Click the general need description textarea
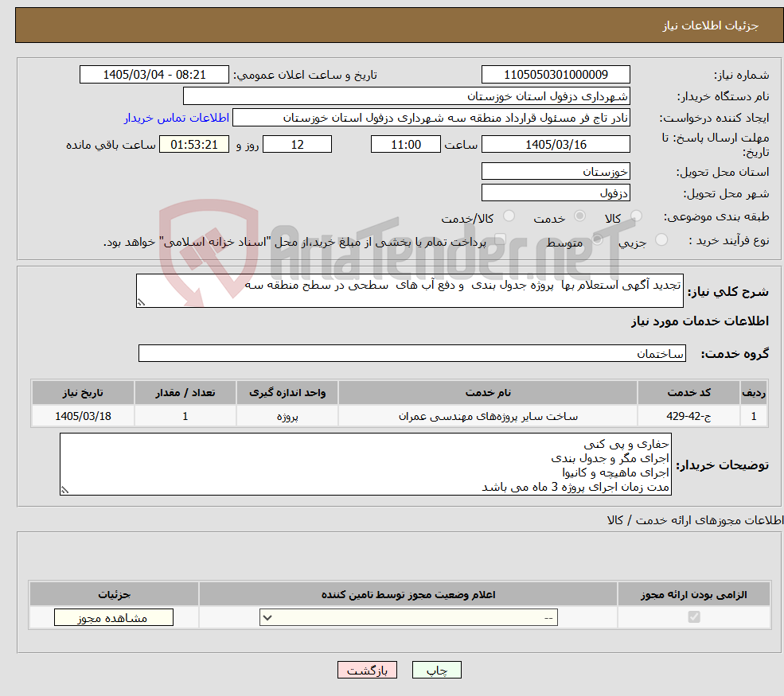 409,291
